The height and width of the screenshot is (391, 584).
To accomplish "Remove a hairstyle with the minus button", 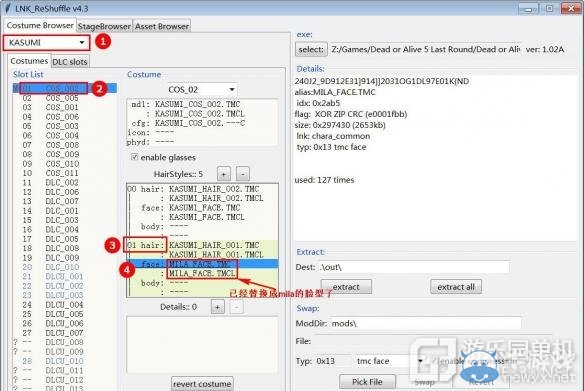I will 243,174.
